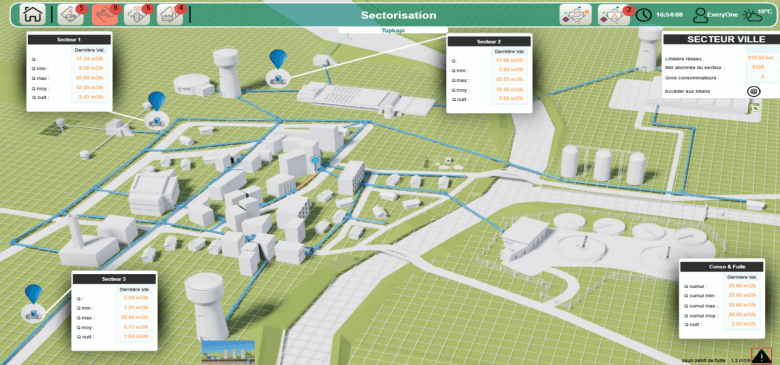Viewport: 780px width, 365px height.
Task: Open the factory toolbar icon with badge 4
Action: (170, 14)
